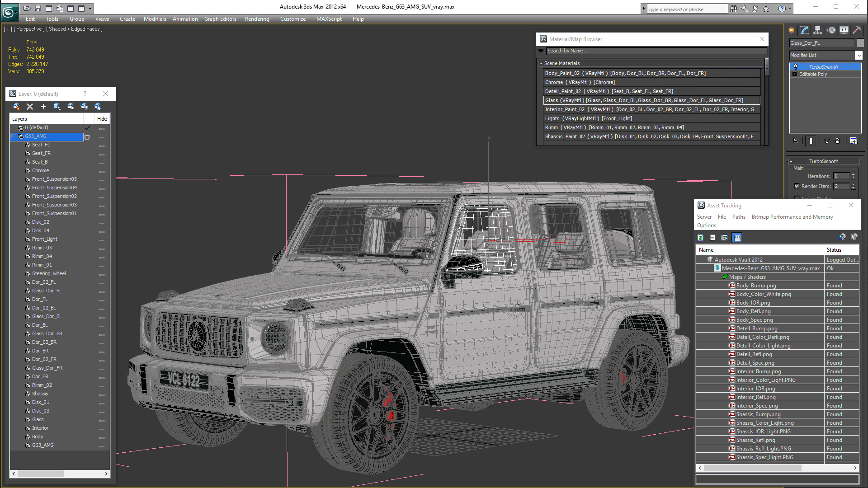
Task: Toggle hide state of Steering_wheel row
Action: [x=102, y=274]
